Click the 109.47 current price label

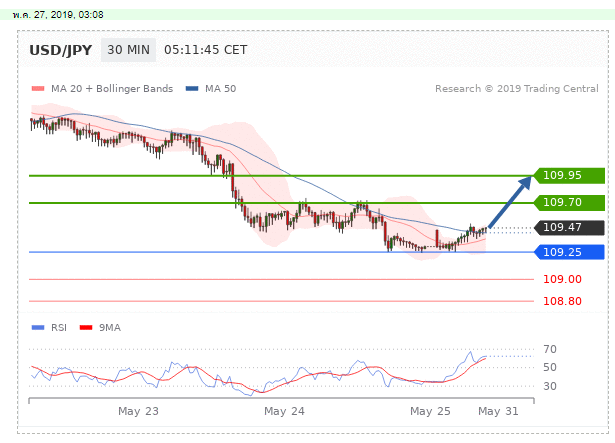click(x=570, y=227)
